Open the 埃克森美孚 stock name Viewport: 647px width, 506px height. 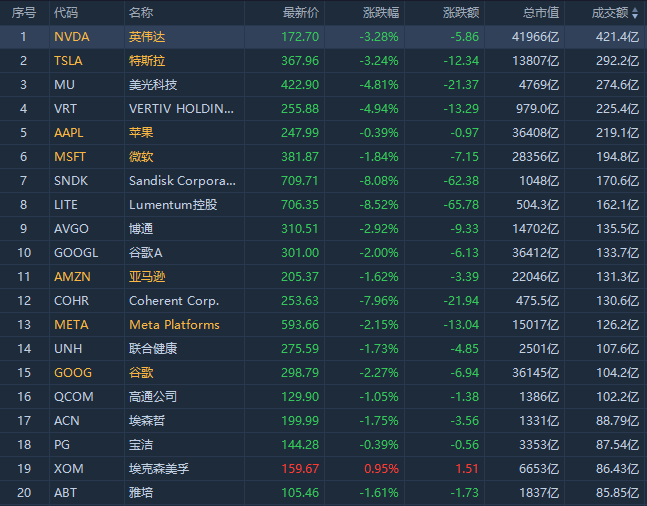[x=159, y=469]
